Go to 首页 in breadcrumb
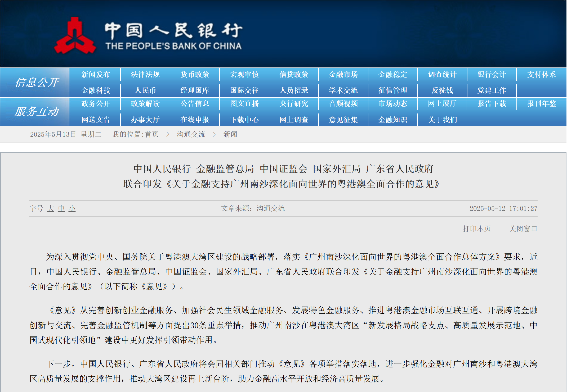 point(152,134)
